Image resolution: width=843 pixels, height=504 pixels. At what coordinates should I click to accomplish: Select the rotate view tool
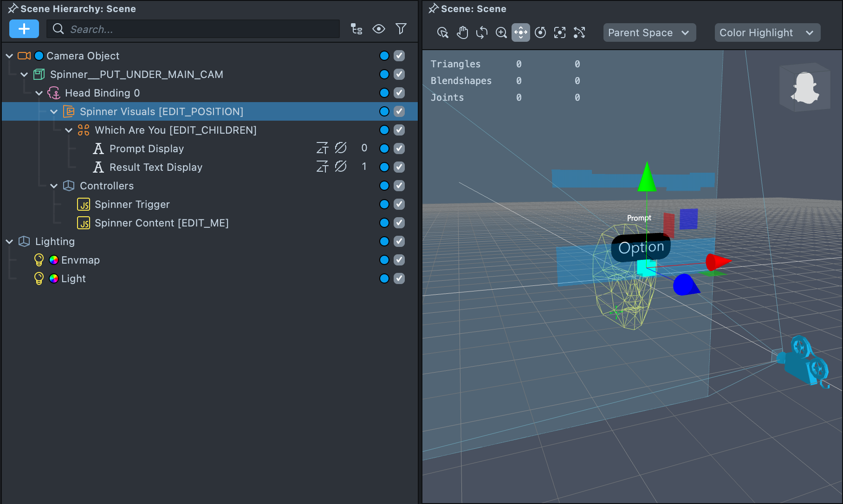482,32
